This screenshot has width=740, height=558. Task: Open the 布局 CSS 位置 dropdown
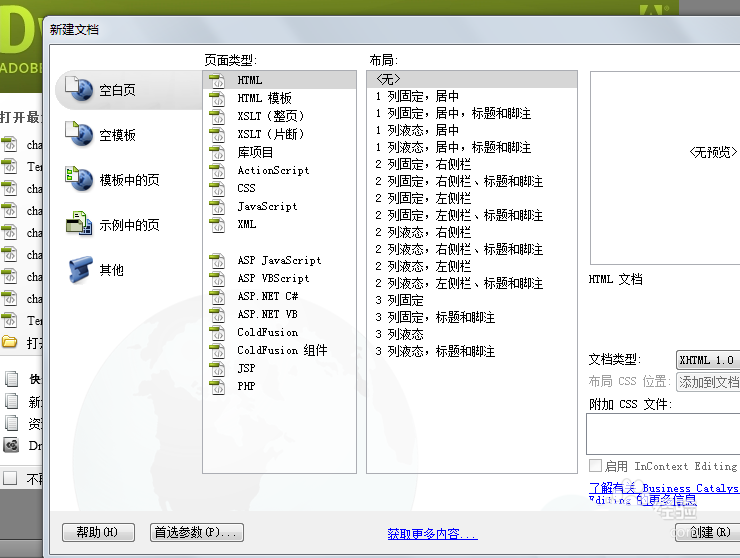pos(708,382)
